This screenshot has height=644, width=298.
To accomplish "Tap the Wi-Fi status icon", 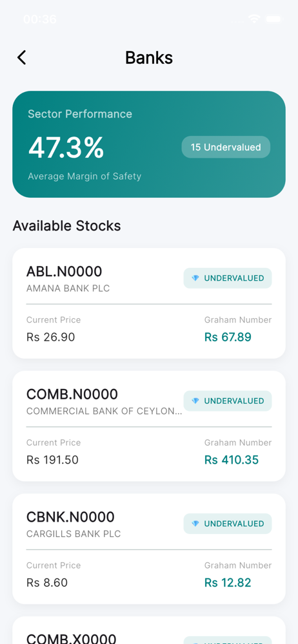I will point(254,19).
